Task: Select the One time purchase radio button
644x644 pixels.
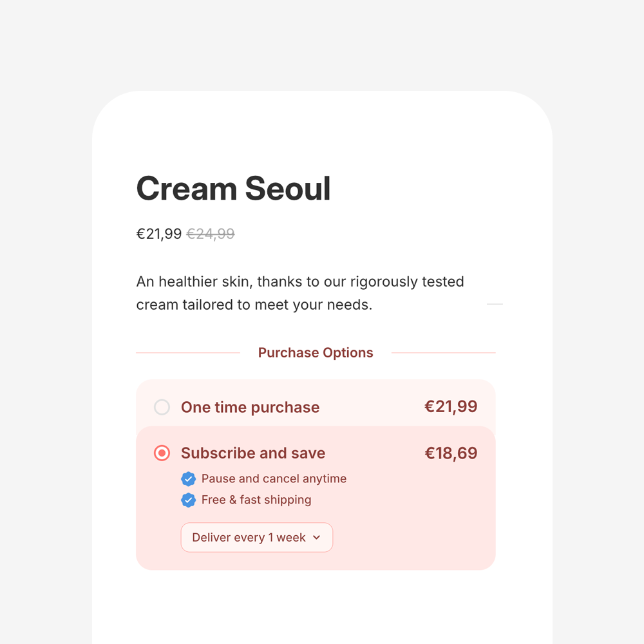Action: point(162,407)
